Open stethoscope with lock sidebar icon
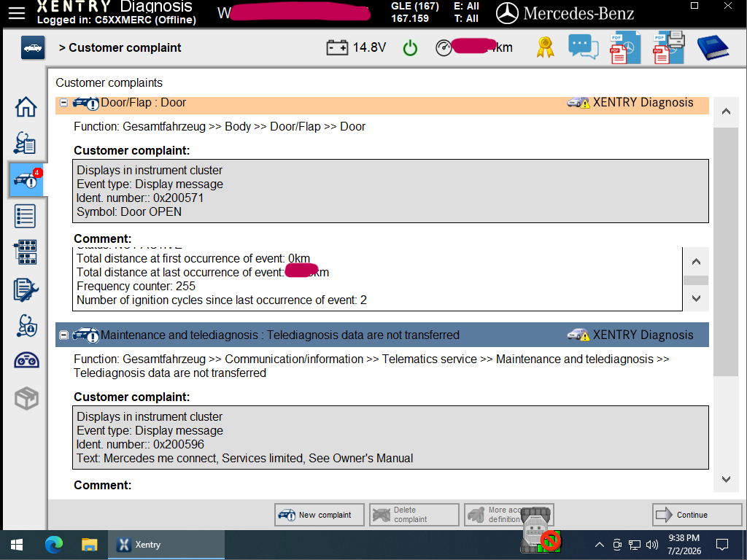This screenshot has width=747, height=560. click(27, 326)
